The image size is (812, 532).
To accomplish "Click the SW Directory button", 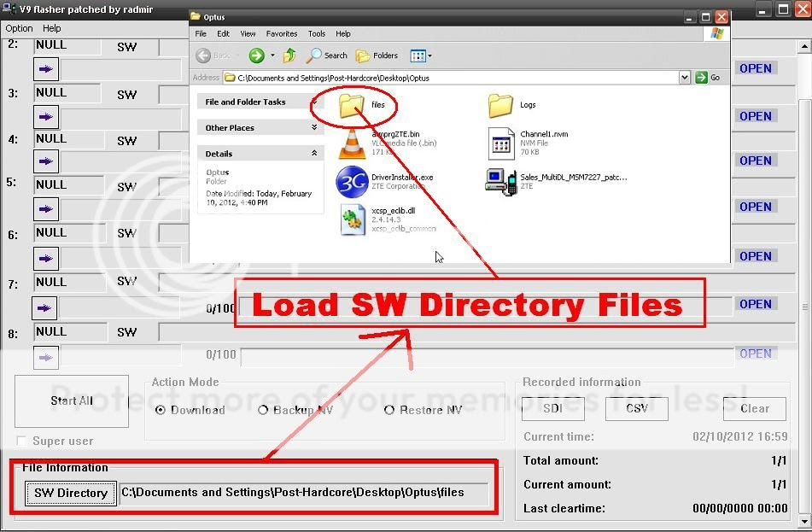I will click(x=70, y=493).
